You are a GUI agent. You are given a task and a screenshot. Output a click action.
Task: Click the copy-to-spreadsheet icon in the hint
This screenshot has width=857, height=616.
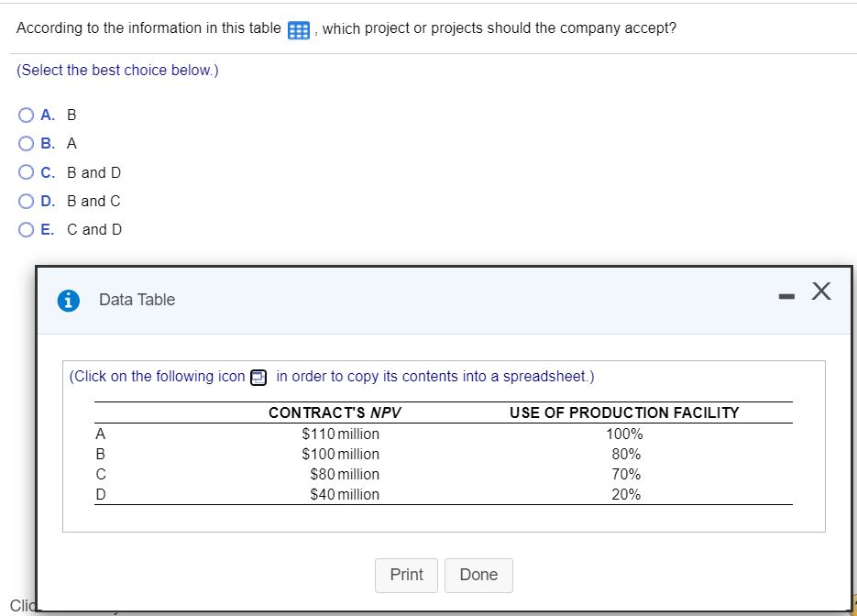(258, 377)
